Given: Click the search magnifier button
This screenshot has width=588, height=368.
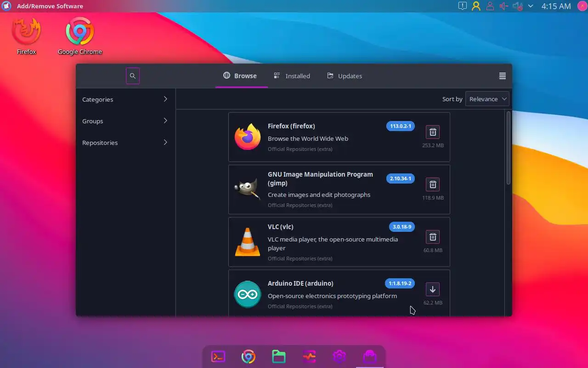Looking at the screenshot, I should (133, 76).
